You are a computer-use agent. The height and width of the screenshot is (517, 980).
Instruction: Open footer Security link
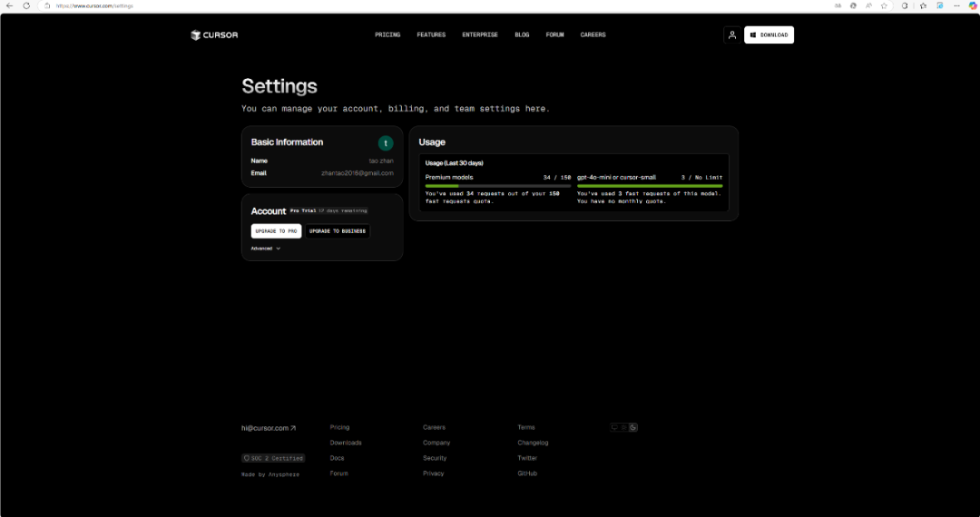point(435,458)
